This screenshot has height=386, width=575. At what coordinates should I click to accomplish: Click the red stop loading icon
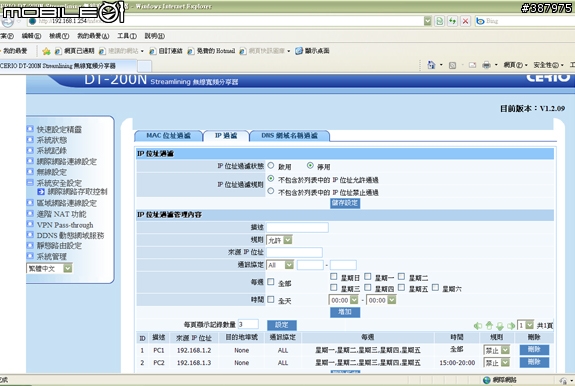tap(465, 21)
